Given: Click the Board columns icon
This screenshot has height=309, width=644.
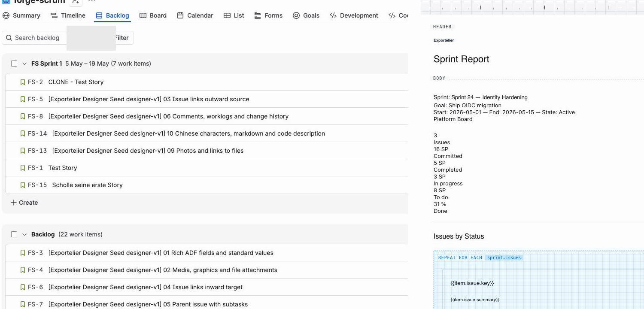Looking at the screenshot, I should [143, 15].
